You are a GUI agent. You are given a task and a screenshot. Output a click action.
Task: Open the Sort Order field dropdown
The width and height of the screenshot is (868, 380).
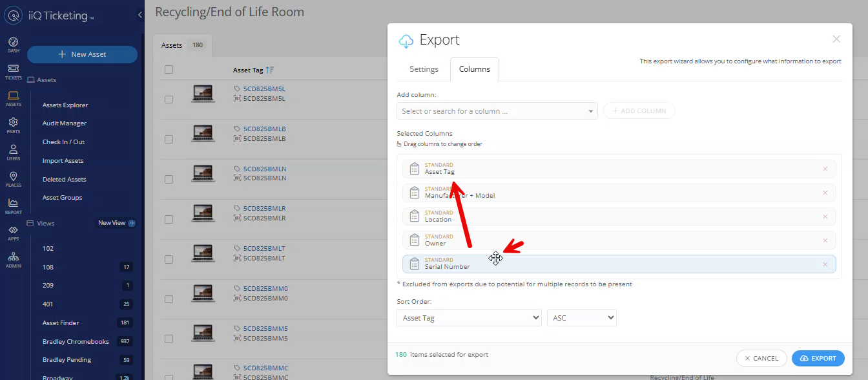click(469, 317)
